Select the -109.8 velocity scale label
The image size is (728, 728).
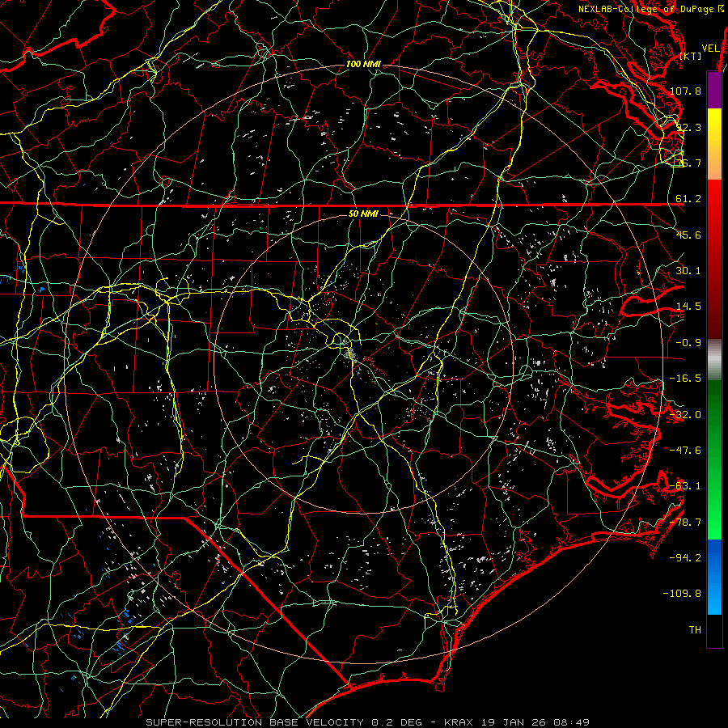coord(683,594)
